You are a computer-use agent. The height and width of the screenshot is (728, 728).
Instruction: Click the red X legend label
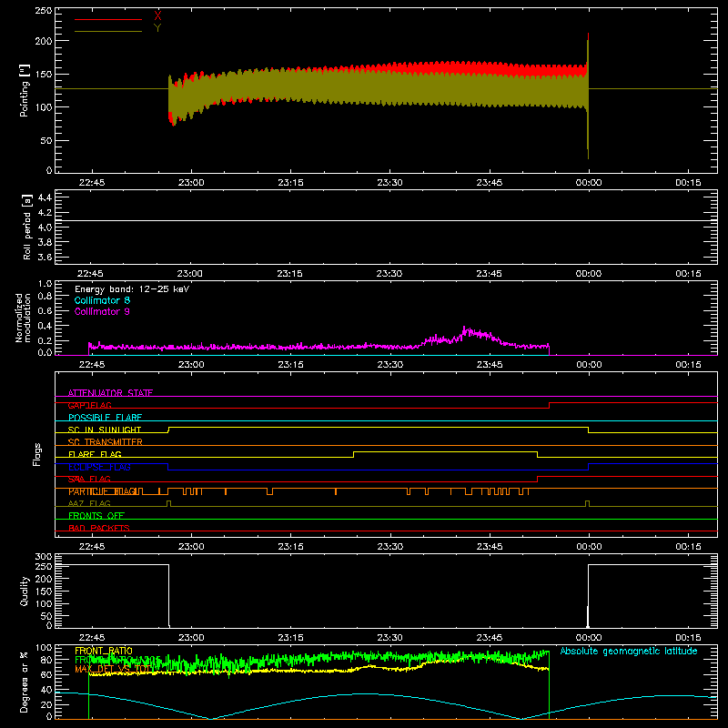tap(157, 16)
